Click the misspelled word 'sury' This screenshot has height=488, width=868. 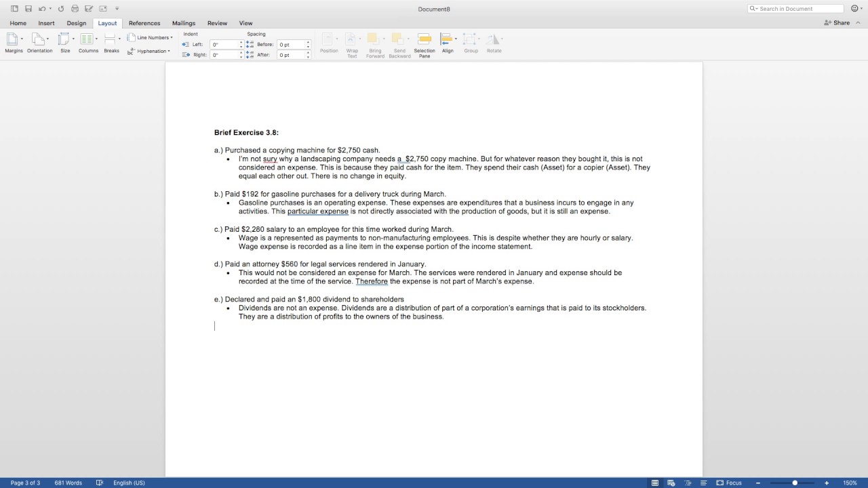pyautogui.click(x=270, y=159)
